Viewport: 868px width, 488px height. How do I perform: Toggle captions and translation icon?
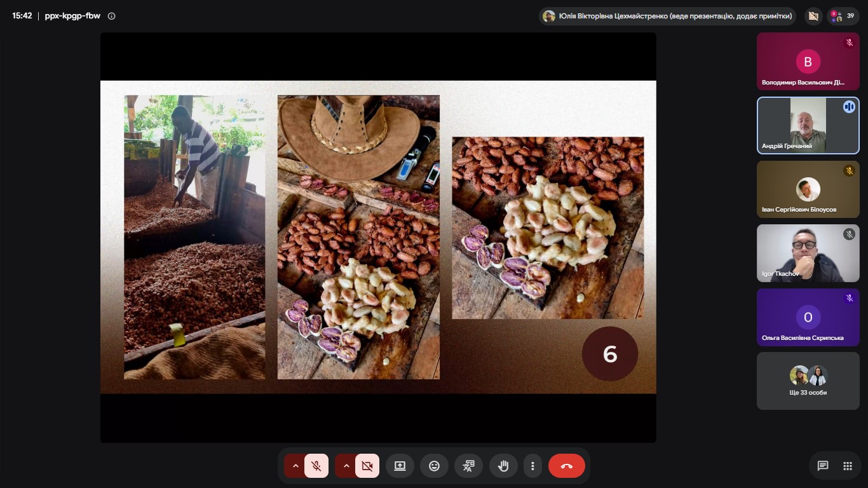click(468, 466)
